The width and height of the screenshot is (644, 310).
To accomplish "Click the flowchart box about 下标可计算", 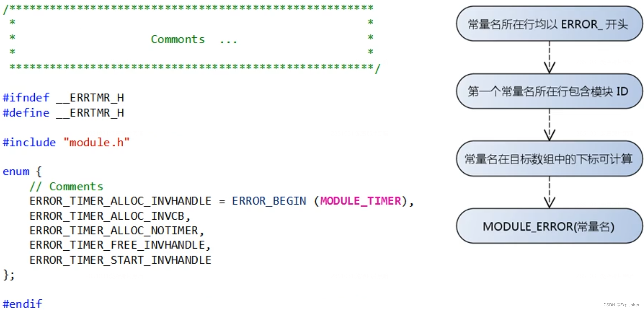I will coord(549,159).
